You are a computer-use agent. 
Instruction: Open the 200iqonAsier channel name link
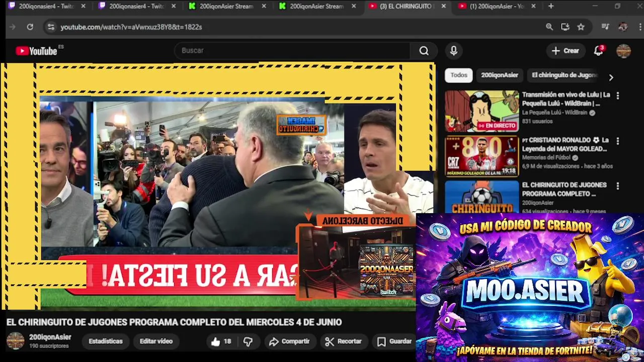[x=50, y=337]
